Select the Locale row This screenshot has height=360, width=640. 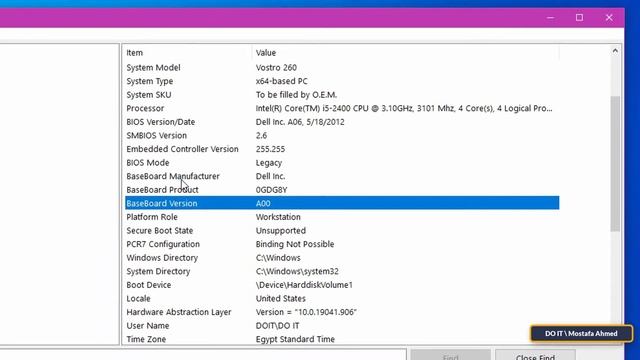click(342, 298)
